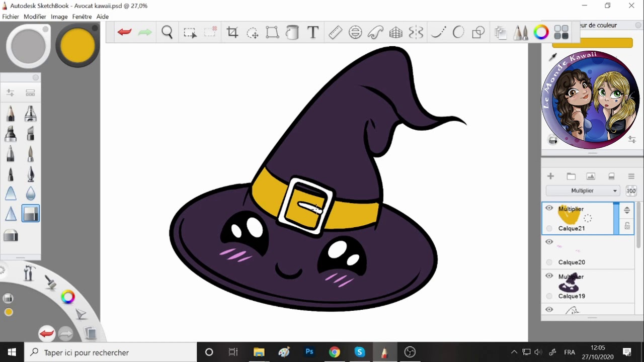Open brush properties sliders icon

click(x=10, y=93)
